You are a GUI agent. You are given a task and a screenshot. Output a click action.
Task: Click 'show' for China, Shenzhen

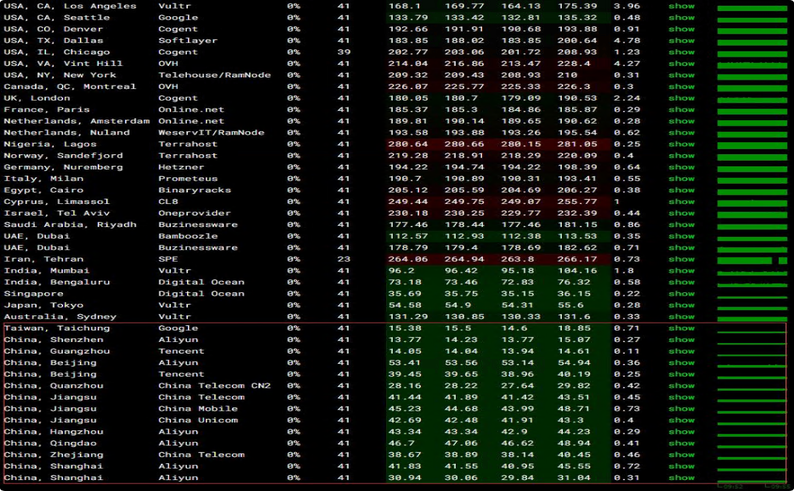(x=681, y=340)
